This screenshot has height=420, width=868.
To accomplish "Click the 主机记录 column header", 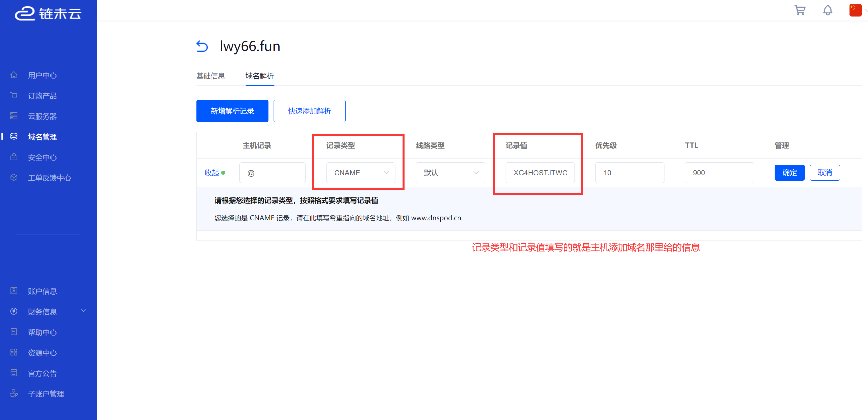I will [257, 145].
